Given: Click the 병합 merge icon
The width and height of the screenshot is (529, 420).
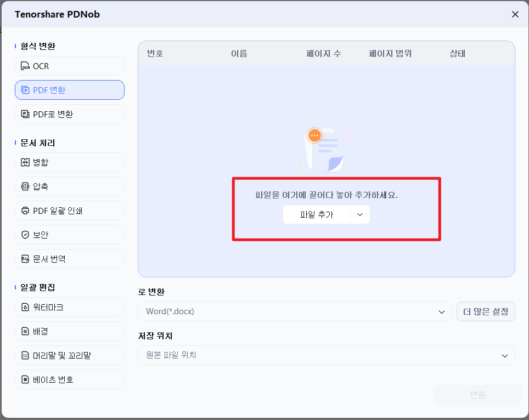Looking at the screenshot, I should pyautogui.click(x=25, y=162).
